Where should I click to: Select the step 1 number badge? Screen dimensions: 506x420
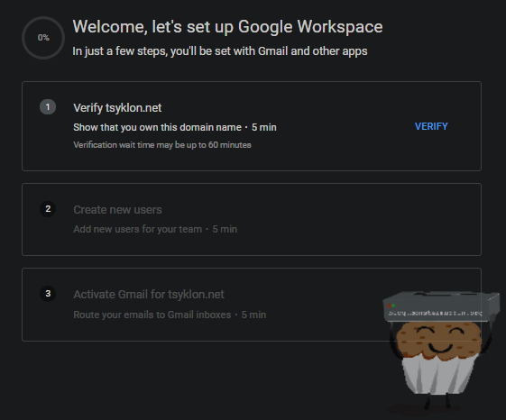pyautogui.click(x=48, y=106)
